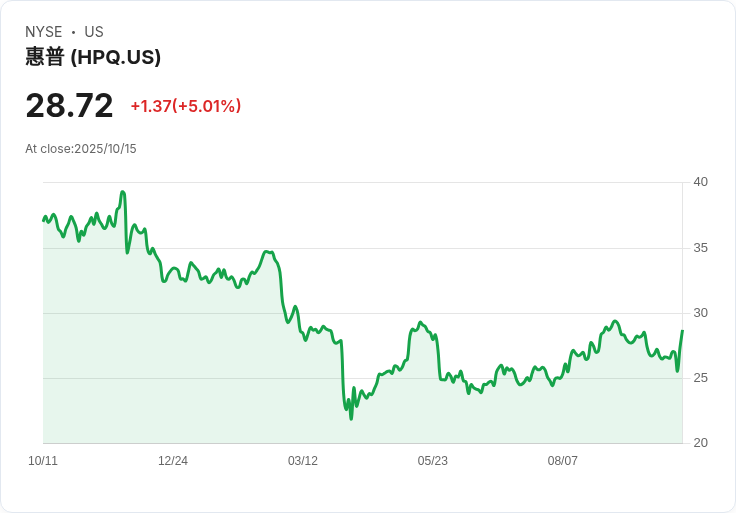
Task: Click the 30 y-axis price label
Action: 701,313
